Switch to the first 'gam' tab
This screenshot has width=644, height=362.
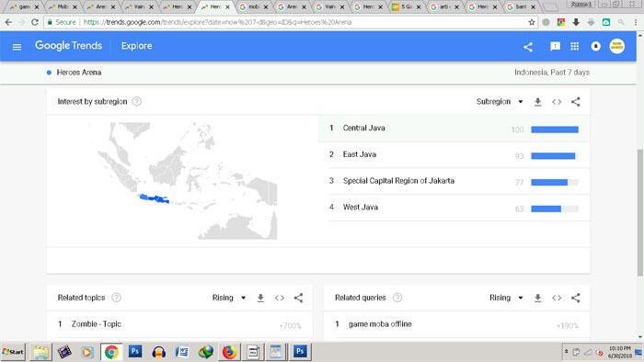[24, 7]
